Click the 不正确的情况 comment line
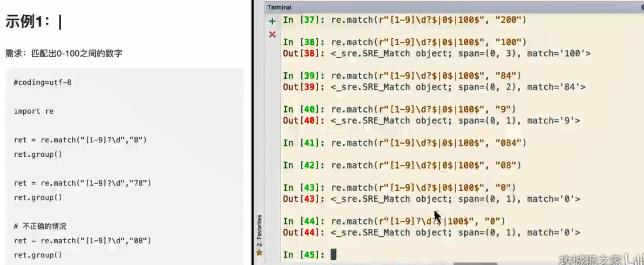Screen dimensions: 644x265 (40, 226)
